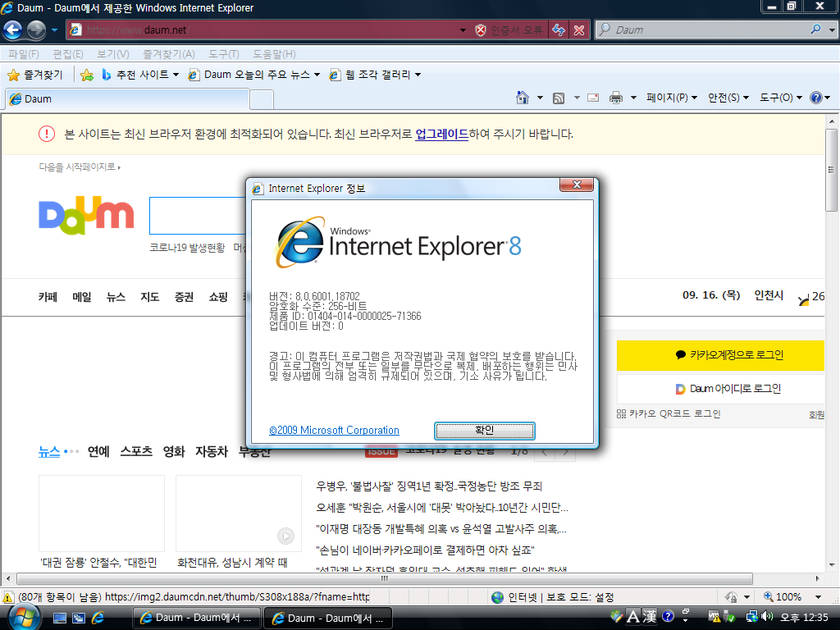
Task: Open the 카페 service link
Action: (x=48, y=297)
